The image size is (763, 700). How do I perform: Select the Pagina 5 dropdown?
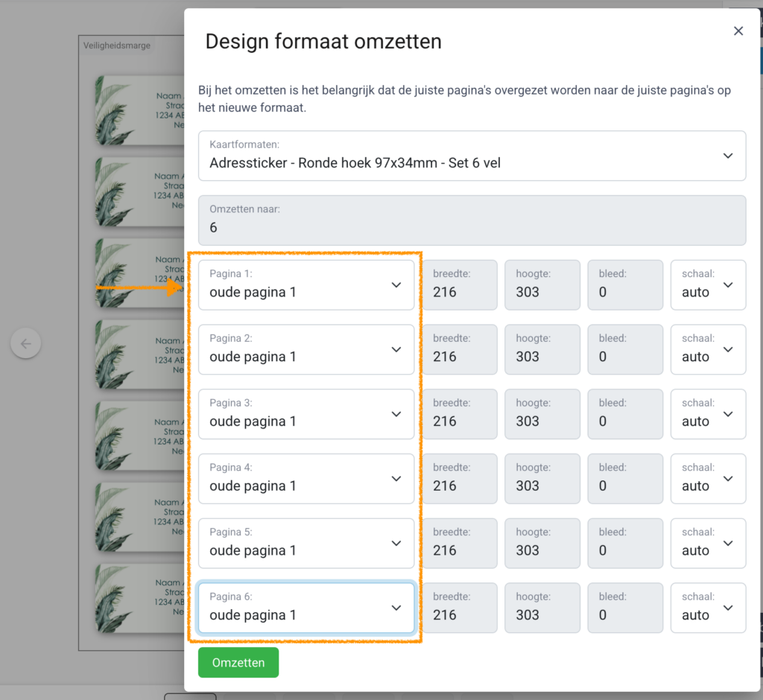point(306,544)
